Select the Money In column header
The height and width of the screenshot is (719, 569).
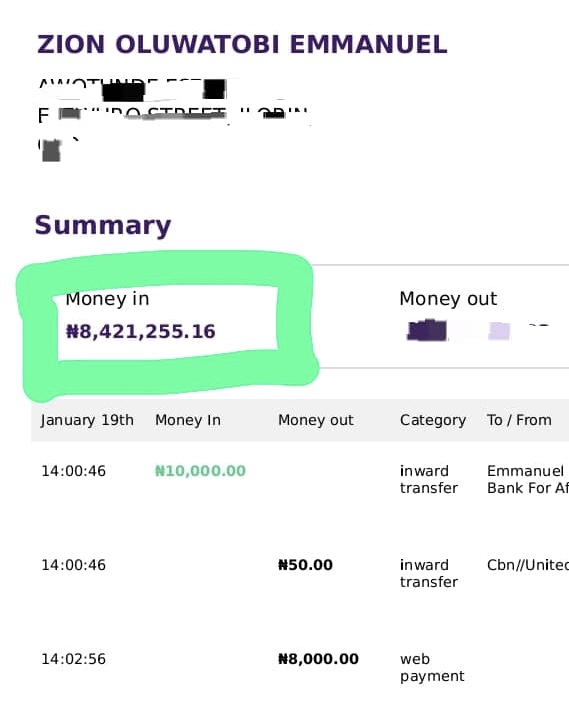[188, 420]
